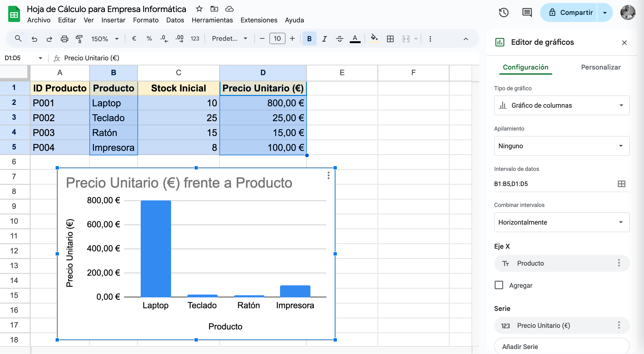644x354 pixels.
Task: Open the 150% zoom dropdown
Action: [105, 39]
